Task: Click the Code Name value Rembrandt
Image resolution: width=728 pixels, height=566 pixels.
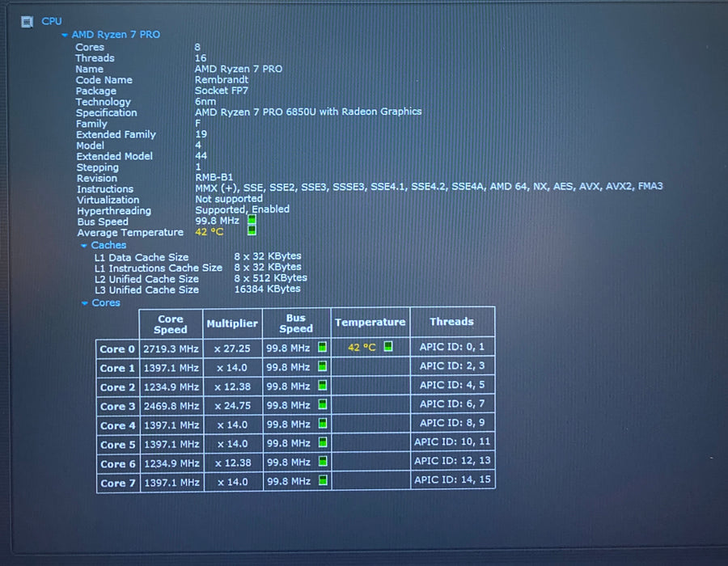Action: [x=222, y=80]
